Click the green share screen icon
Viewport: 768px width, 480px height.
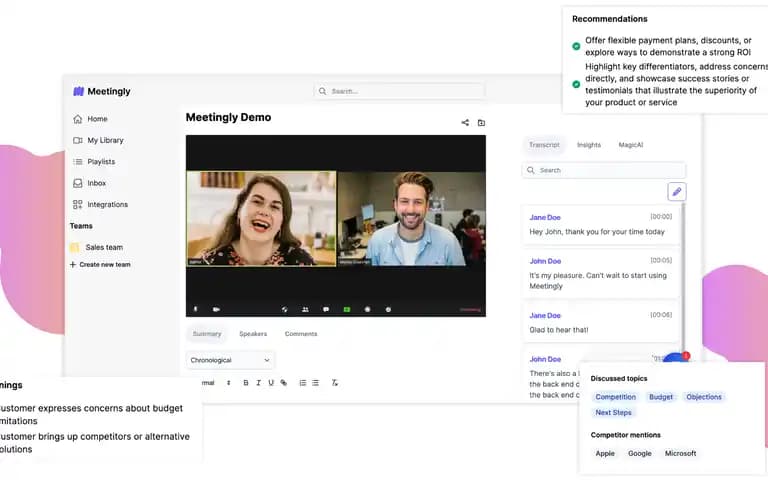pos(347,310)
